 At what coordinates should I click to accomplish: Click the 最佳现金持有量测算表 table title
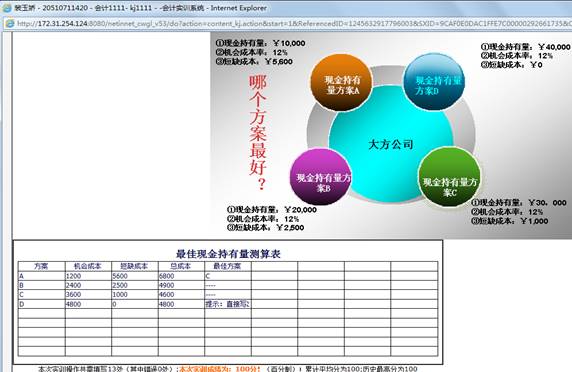pyautogui.click(x=228, y=254)
